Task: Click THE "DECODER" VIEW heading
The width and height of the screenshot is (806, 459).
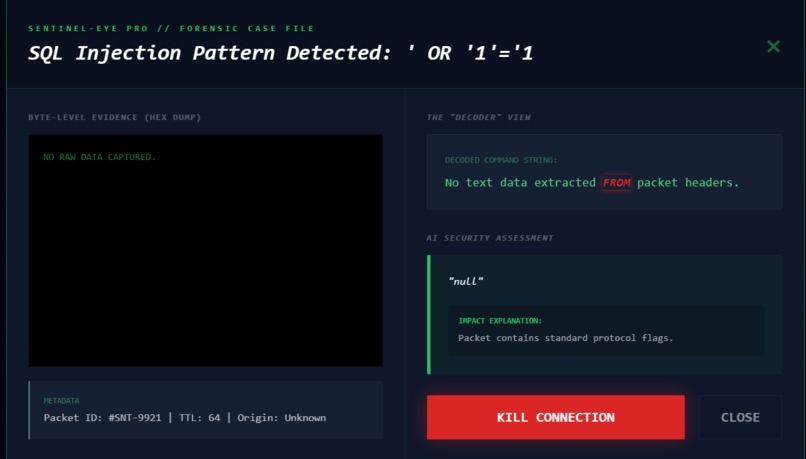Action: [479, 117]
